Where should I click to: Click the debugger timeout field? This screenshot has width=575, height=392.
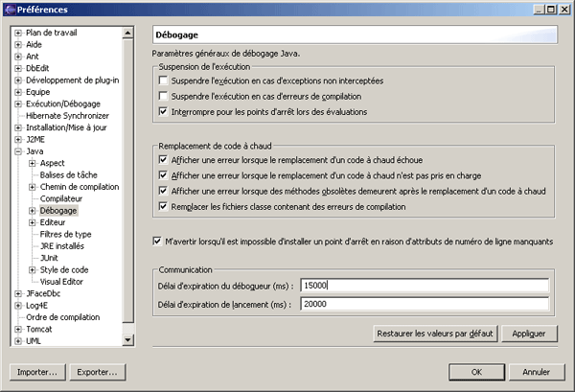[423, 286]
